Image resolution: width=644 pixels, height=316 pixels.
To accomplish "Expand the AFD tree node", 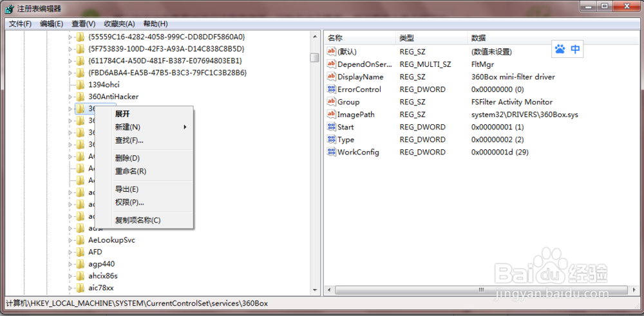I will (70, 252).
